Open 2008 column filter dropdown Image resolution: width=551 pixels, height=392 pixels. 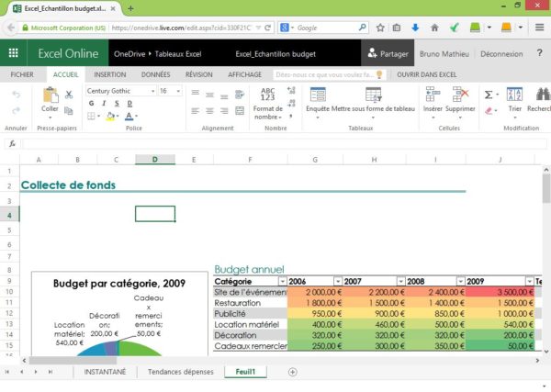point(460,282)
